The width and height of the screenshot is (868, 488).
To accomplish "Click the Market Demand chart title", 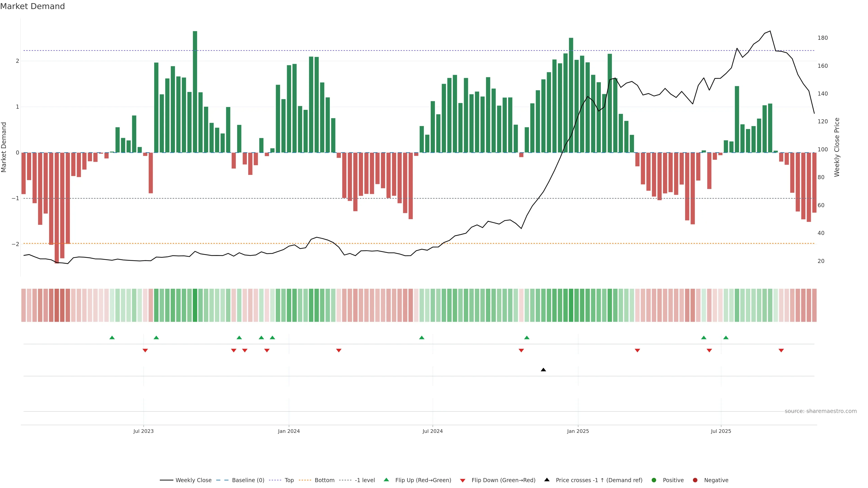I will coord(32,6).
